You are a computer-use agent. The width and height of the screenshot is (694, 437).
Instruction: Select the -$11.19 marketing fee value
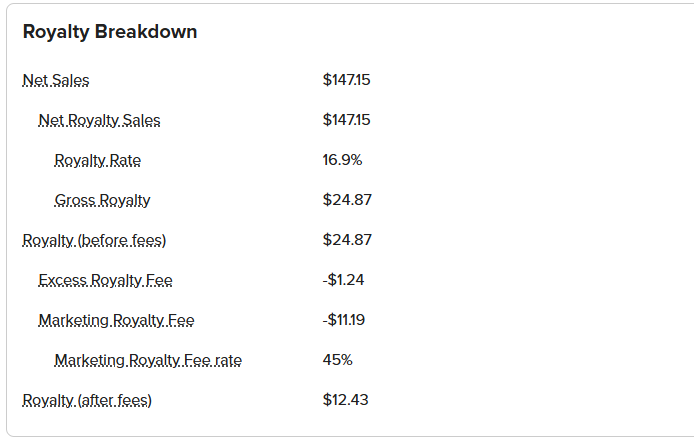click(x=344, y=320)
